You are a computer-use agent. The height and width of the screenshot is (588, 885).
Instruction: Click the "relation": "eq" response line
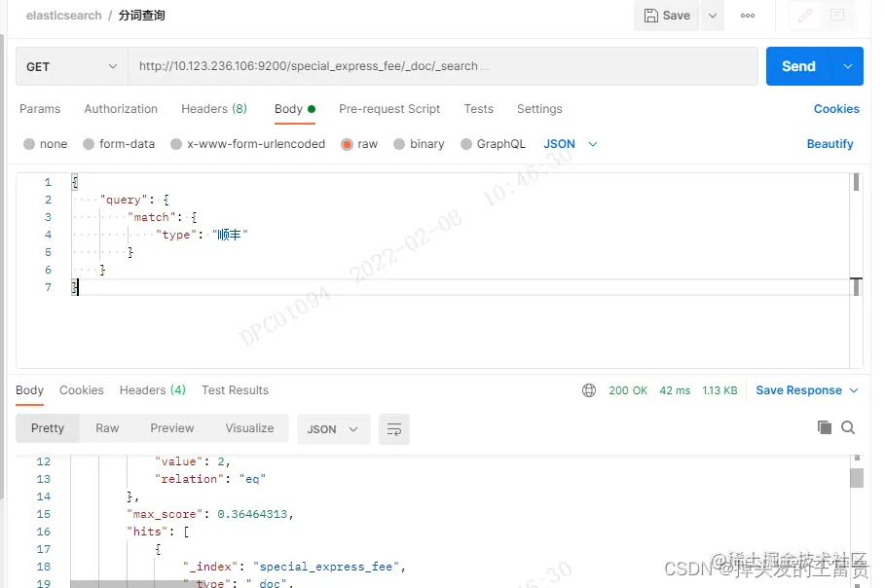coord(210,479)
